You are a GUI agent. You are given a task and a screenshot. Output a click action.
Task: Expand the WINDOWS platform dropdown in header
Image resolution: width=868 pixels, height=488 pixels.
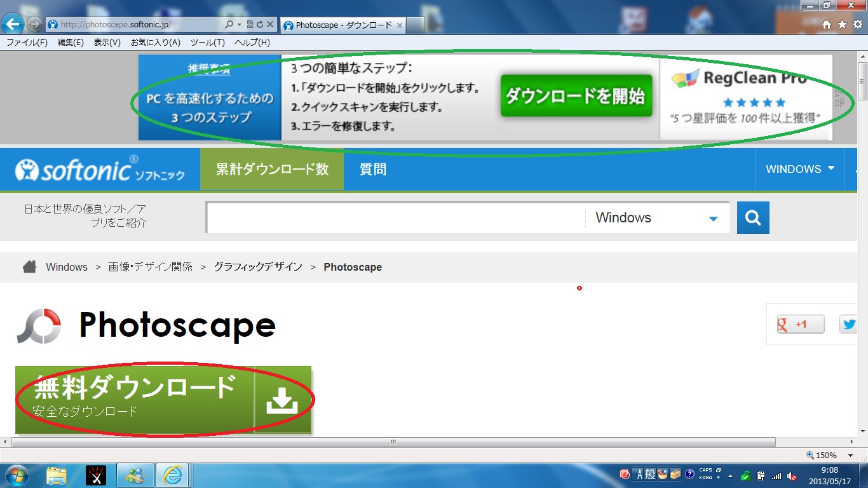800,169
